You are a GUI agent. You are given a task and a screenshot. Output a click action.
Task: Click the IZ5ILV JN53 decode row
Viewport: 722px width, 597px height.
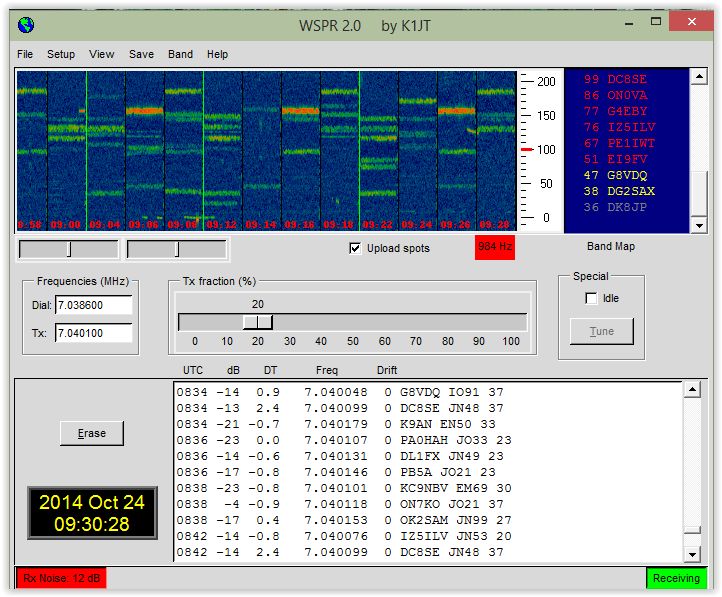pyautogui.click(x=344, y=536)
